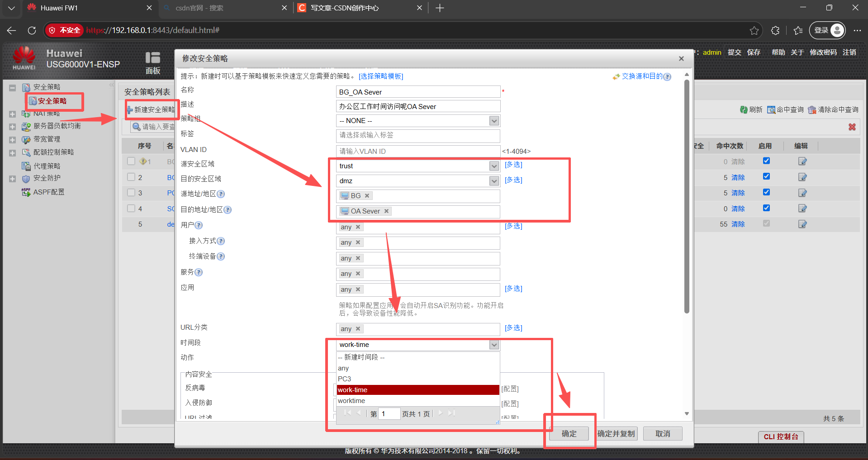Click the 确定并复制 button

coord(616,434)
